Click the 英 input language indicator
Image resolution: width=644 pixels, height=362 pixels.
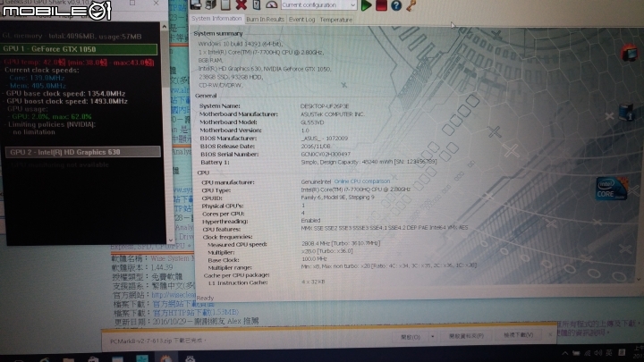point(609,352)
